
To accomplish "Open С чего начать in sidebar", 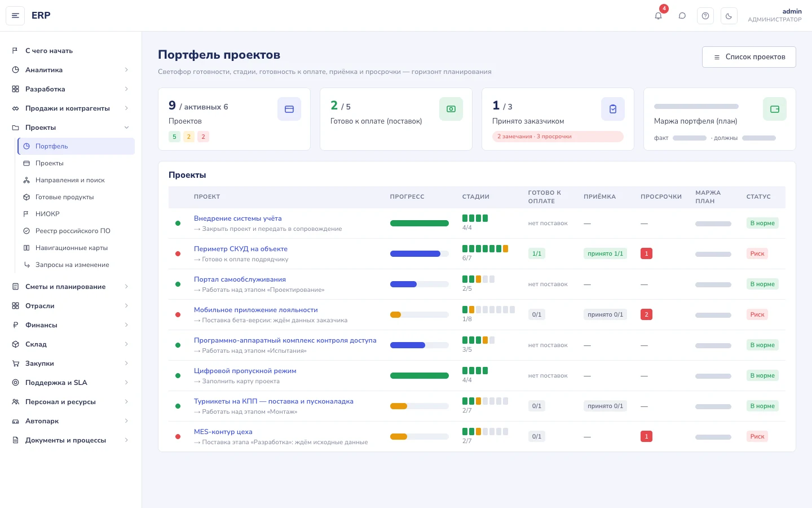I will [70, 51].
